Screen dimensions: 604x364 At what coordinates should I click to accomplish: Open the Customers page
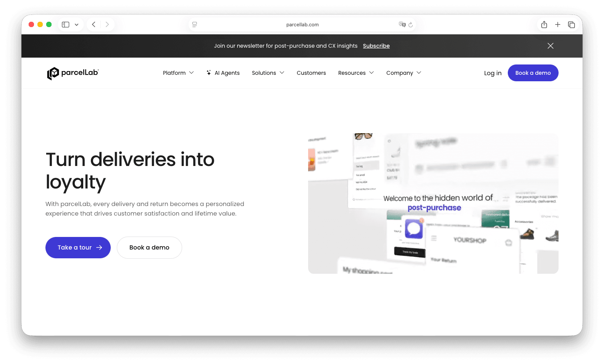click(x=311, y=73)
